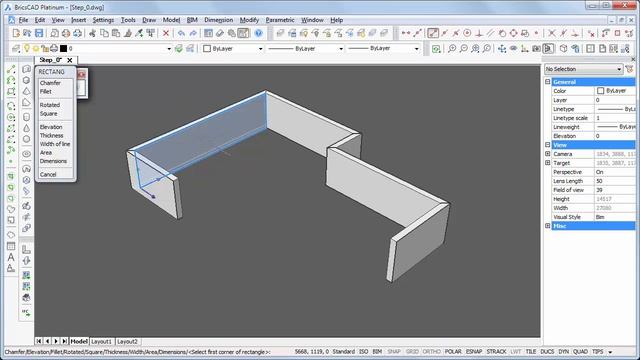Click the Pan arrows icon
This screenshot has width=640, height=360.
click(502, 49)
